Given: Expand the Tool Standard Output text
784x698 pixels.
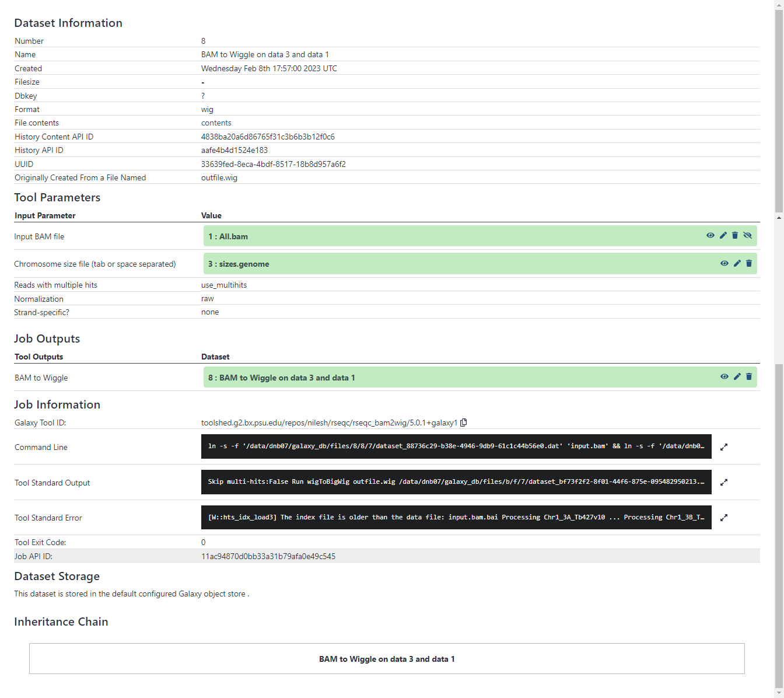Looking at the screenshot, I should pyautogui.click(x=723, y=482).
